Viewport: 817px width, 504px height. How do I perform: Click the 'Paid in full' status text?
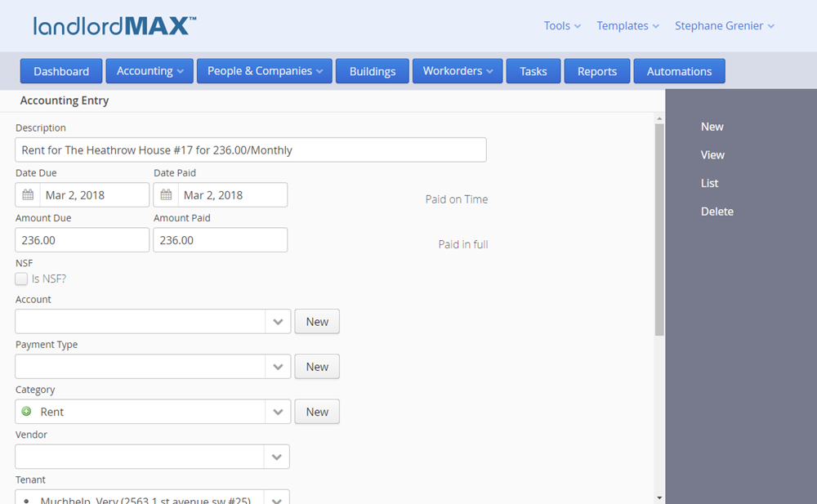click(462, 244)
